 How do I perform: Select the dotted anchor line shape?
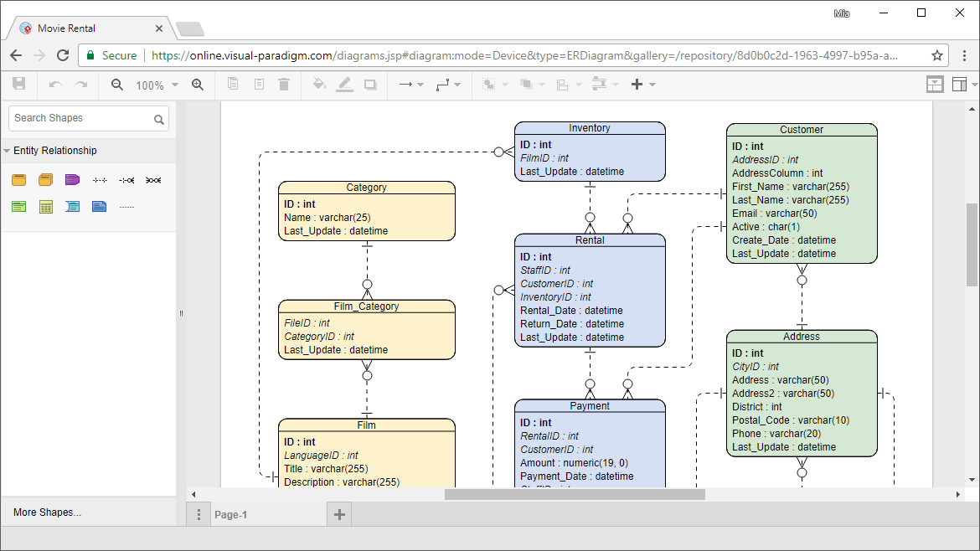[x=126, y=207]
